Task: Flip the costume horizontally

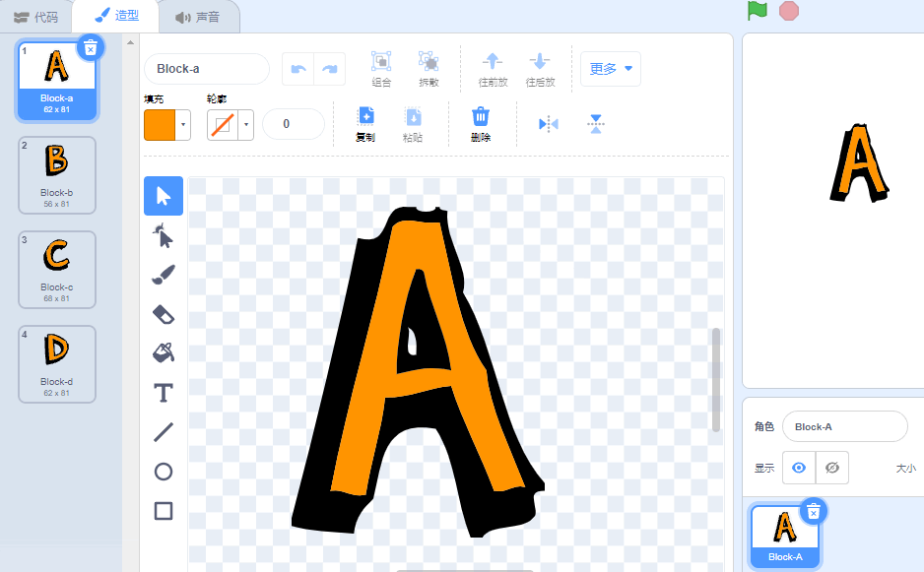Action: pyautogui.click(x=548, y=124)
